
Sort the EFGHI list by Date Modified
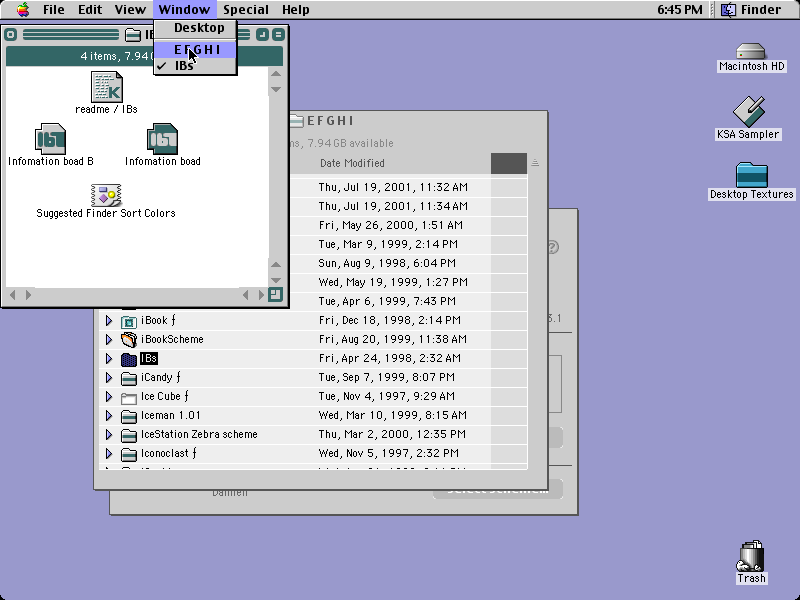pos(352,163)
